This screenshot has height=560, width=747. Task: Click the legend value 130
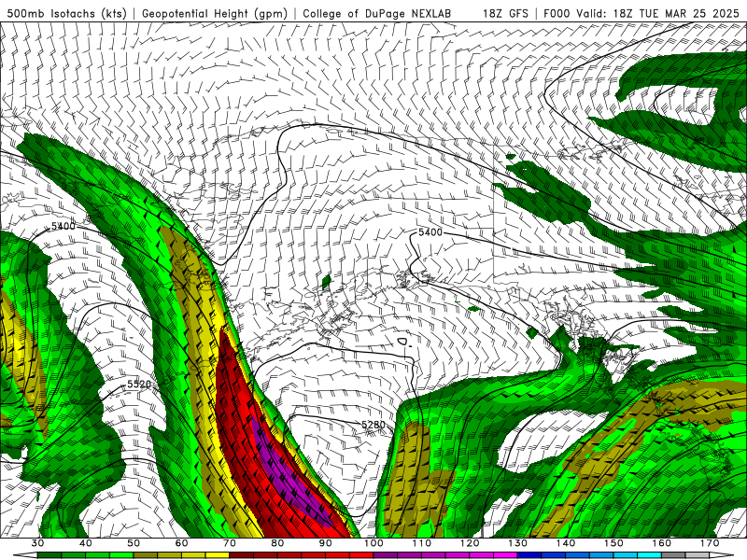(517, 543)
